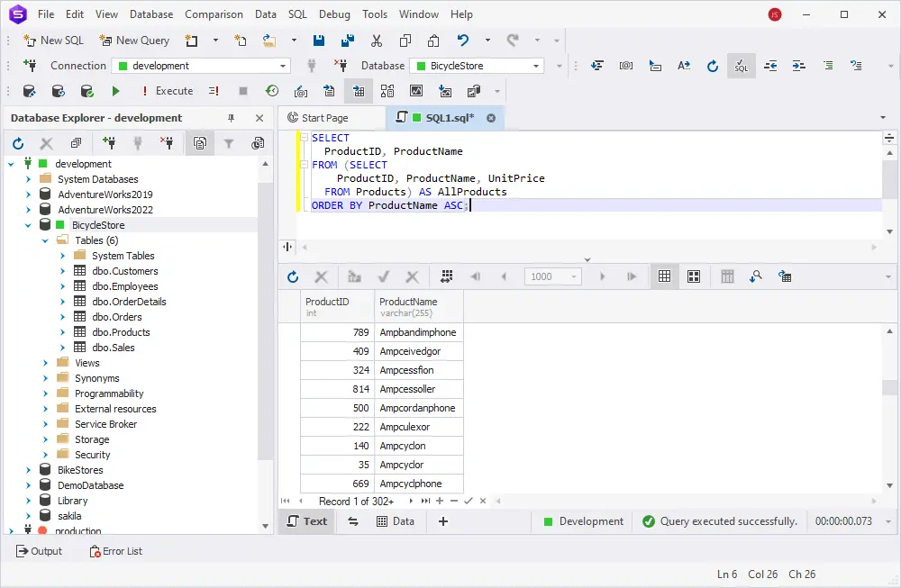Select the AdventureWorks2022 database in tree

click(105, 210)
